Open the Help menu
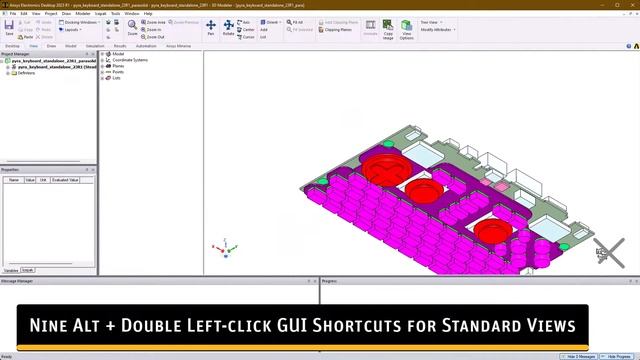The height and width of the screenshot is (360, 640). click(x=148, y=13)
